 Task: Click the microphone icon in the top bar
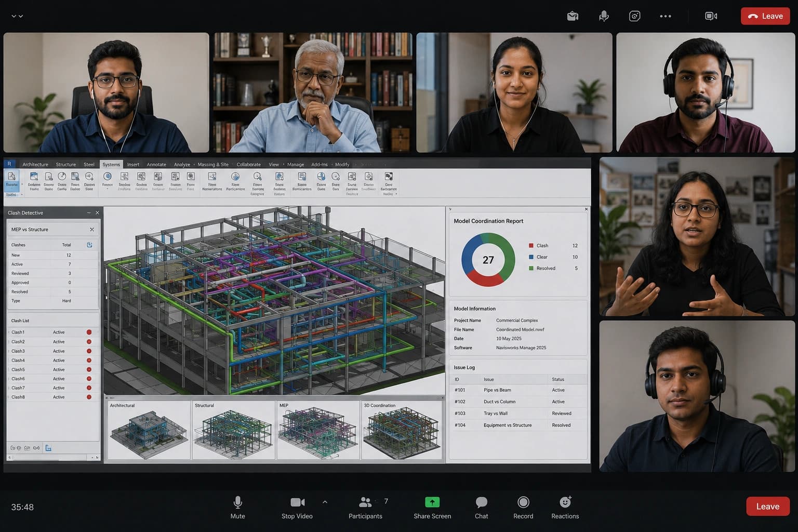[x=604, y=16]
